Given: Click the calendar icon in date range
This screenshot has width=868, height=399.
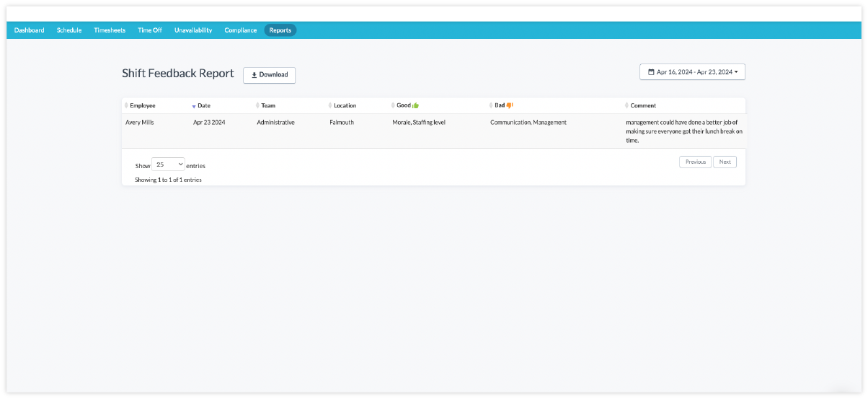Looking at the screenshot, I should point(651,72).
